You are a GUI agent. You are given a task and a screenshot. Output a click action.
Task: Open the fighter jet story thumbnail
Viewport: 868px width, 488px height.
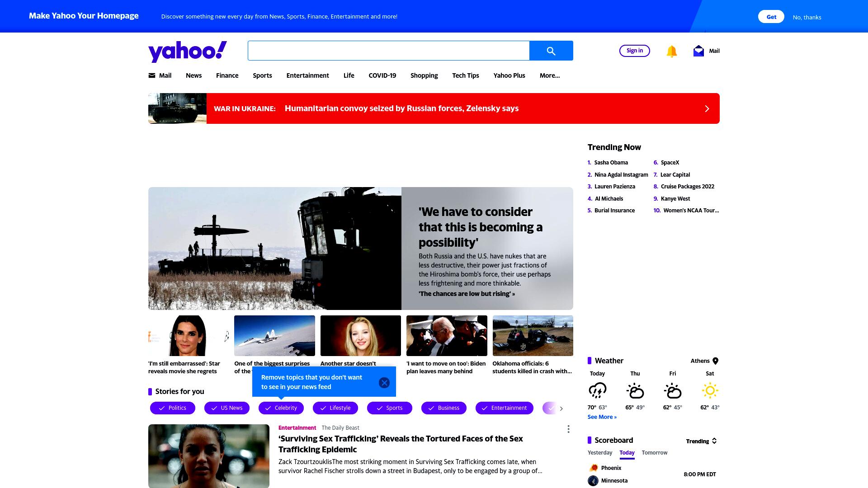tap(274, 336)
